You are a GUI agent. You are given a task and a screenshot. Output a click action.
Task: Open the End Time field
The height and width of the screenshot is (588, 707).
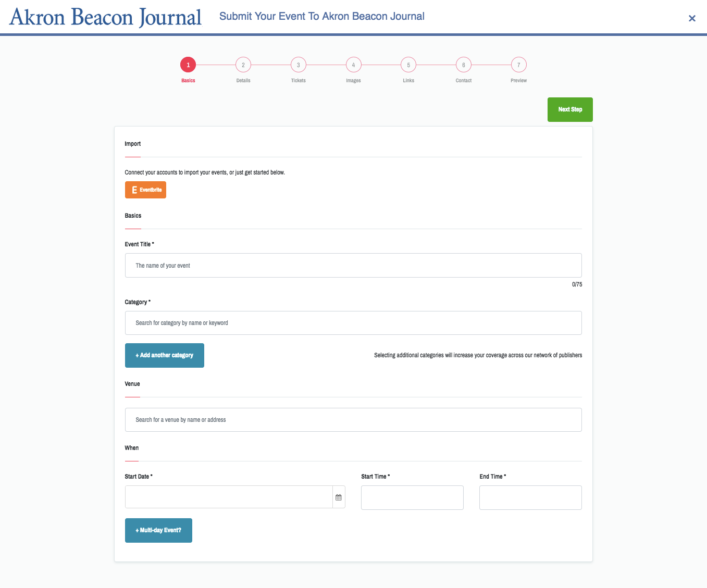click(530, 497)
